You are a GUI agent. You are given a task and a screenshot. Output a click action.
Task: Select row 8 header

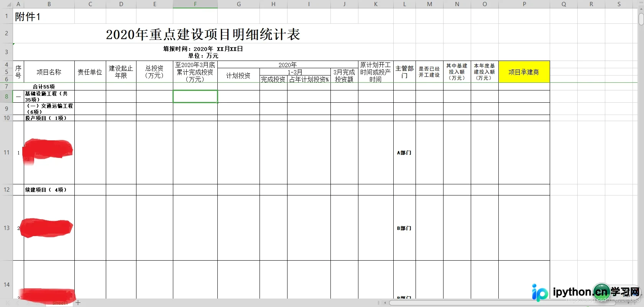[x=7, y=97]
